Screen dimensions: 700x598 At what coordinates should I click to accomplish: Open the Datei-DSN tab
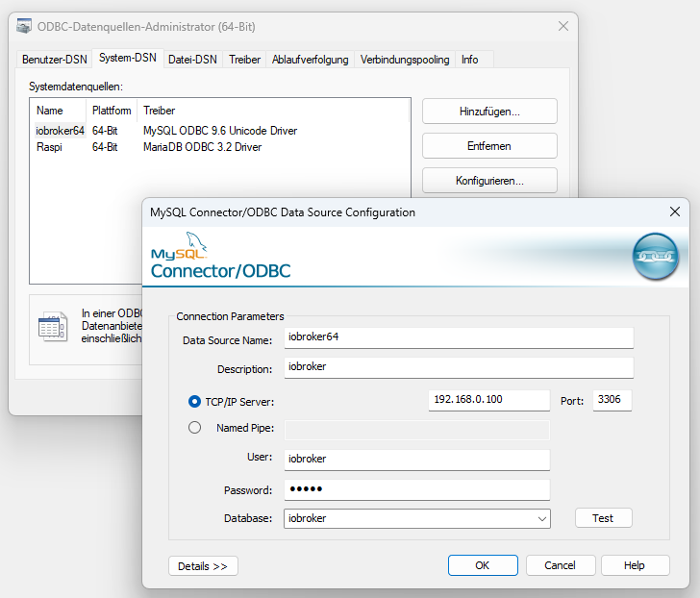click(x=193, y=60)
